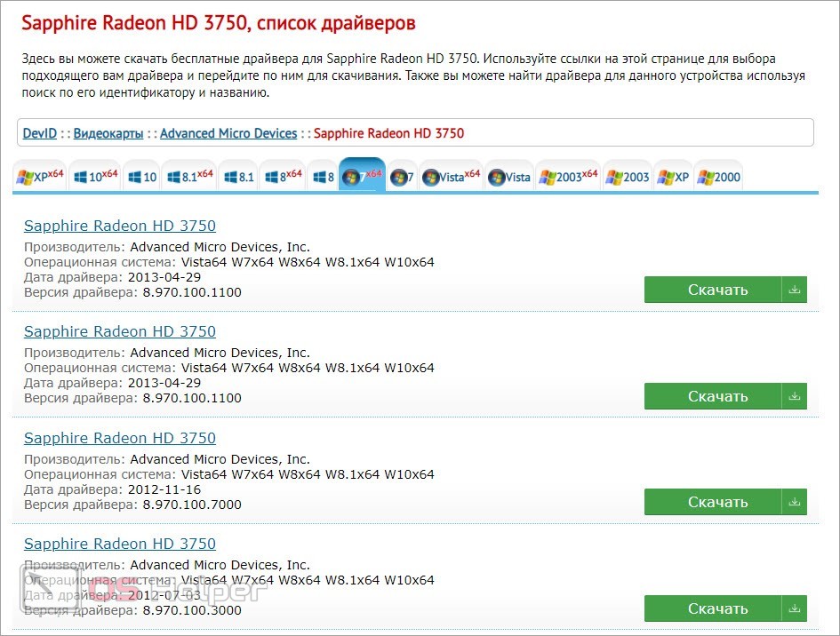Click the page heading 'список драйверов'
The image size is (840, 636).
point(336,24)
